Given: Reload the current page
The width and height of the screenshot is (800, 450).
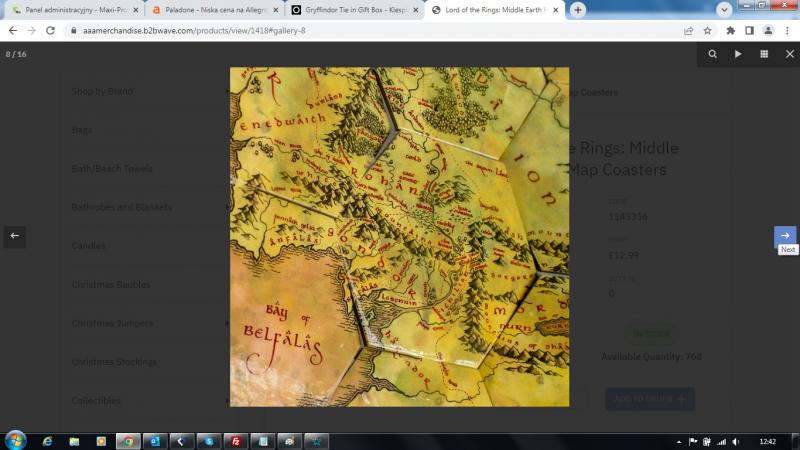Looking at the screenshot, I should pos(50,31).
